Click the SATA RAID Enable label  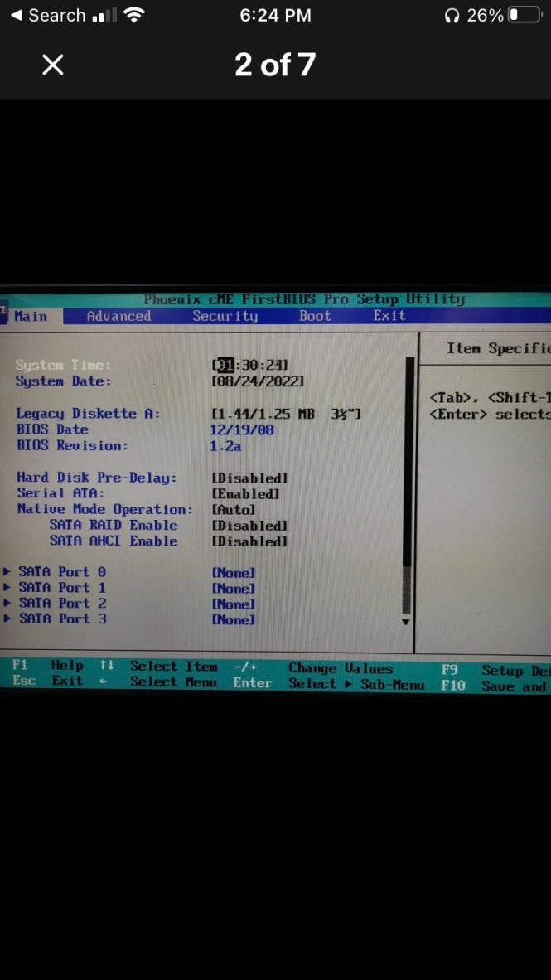[114, 525]
